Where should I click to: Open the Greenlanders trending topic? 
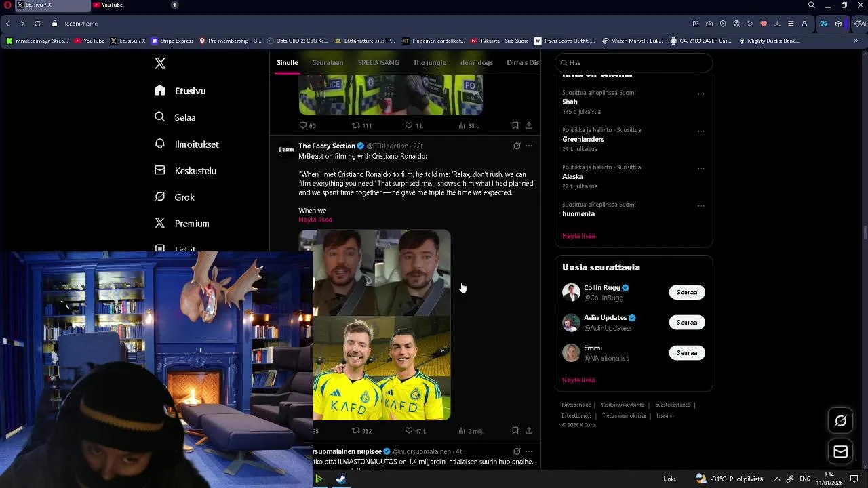(x=583, y=139)
